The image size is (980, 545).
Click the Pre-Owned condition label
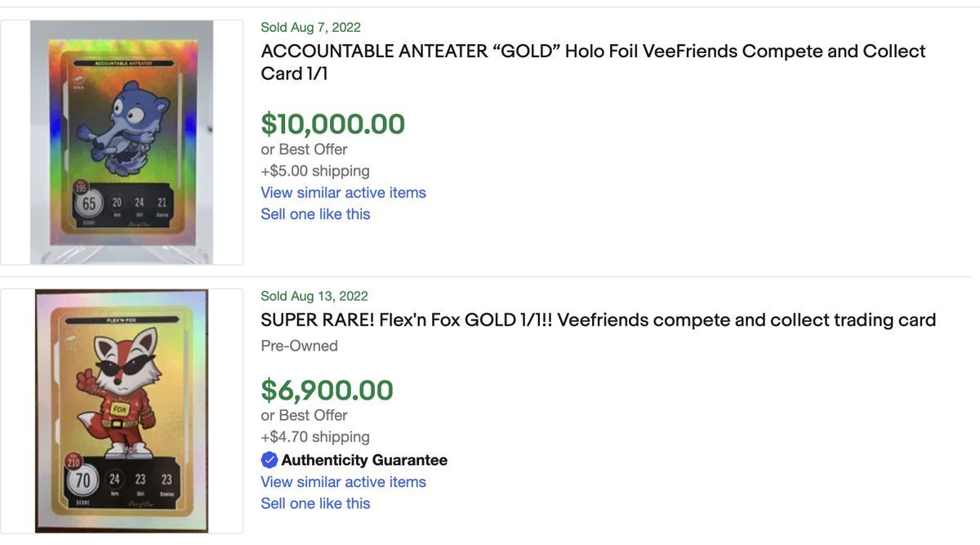(x=299, y=346)
